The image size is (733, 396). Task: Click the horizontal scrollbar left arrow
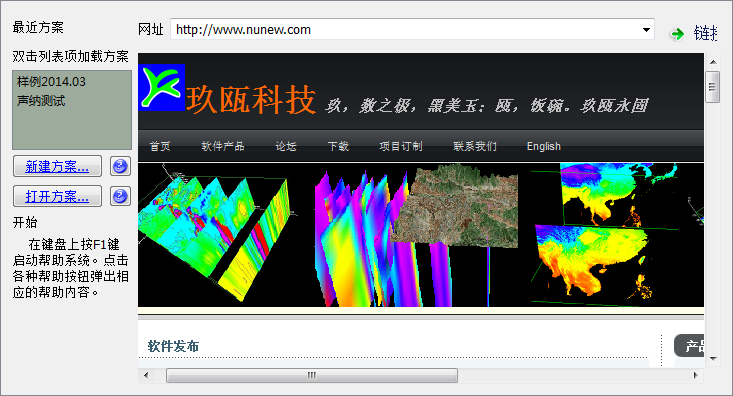coord(146,375)
